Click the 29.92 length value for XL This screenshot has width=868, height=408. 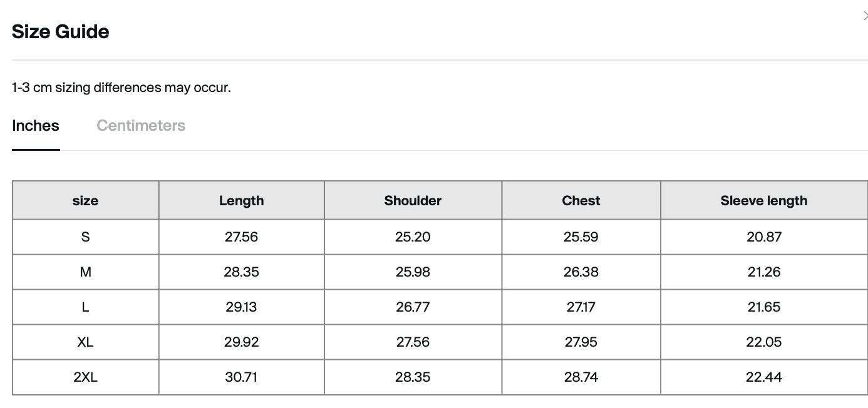pyautogui.click(x=242, y=342)
